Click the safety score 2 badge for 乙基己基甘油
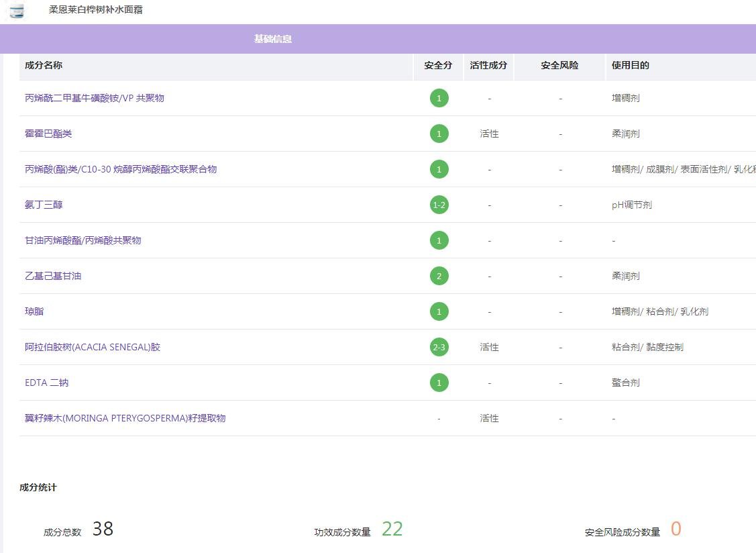 tap(439, 276)
